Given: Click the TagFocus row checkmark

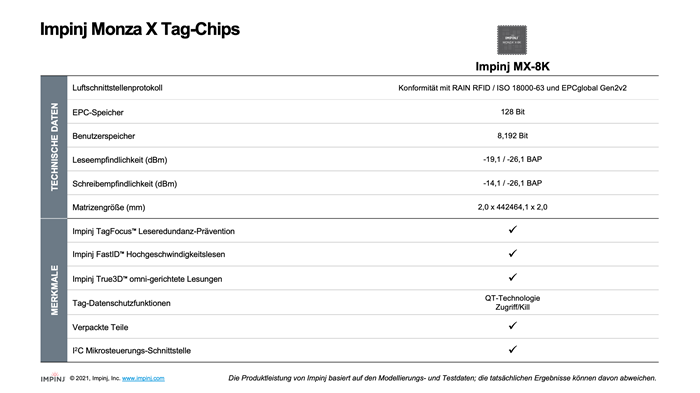Looking at the screenshot, I should coord(512,230).
